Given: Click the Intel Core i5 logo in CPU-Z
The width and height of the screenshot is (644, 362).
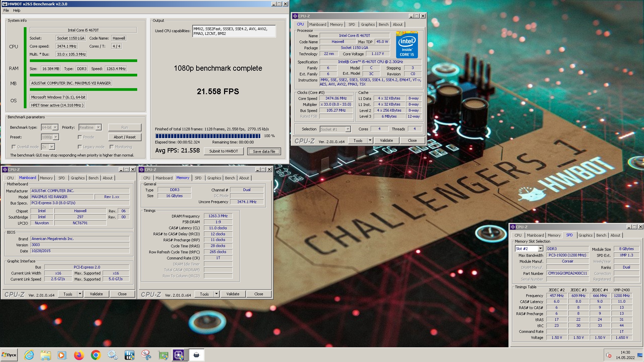Looking at the screenshot, I should point(407,45).
